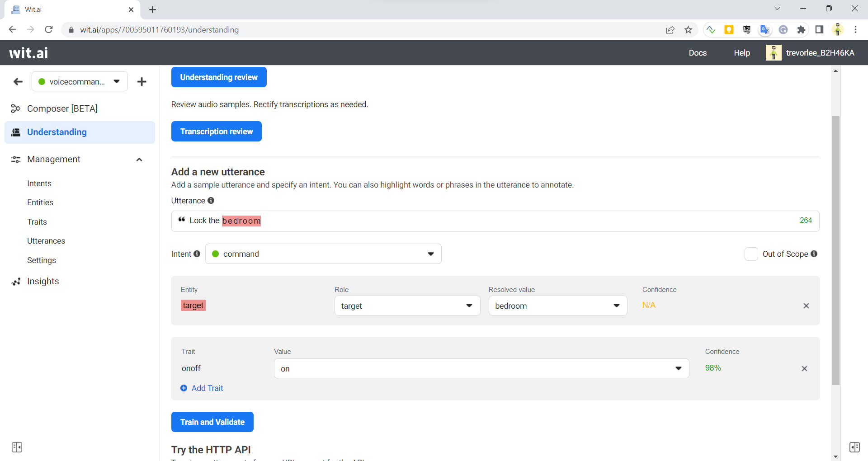Collapse the Management section chevron
The height and width of the screenshot is (461, 868).
pos(139,160)
